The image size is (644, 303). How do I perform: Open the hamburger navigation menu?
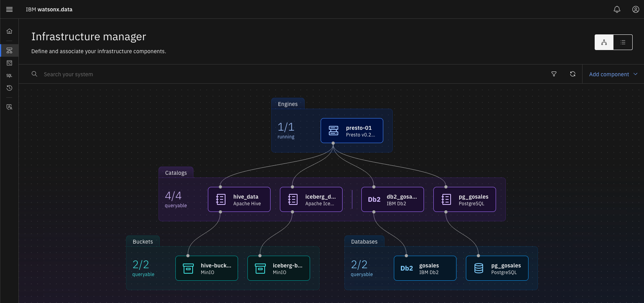[9, 9]
